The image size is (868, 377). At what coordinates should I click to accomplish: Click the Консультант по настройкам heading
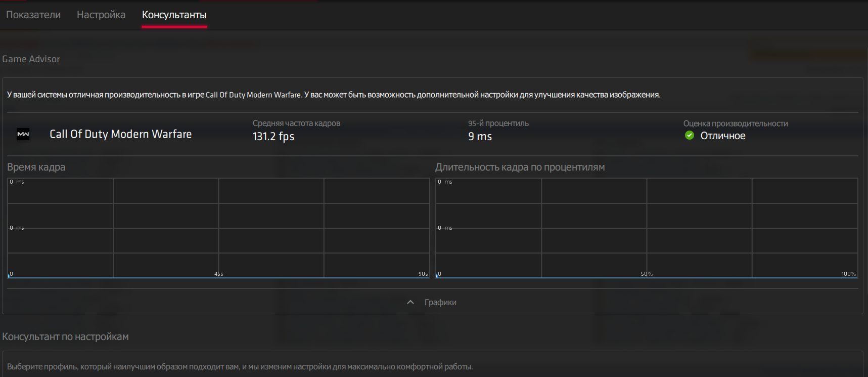tap(65, 337)
